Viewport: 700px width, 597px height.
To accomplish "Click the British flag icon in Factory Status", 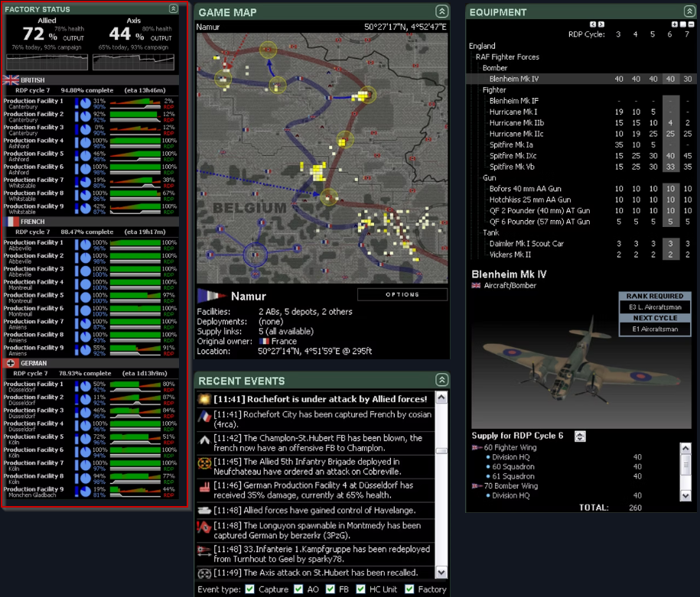I will 11,79.
